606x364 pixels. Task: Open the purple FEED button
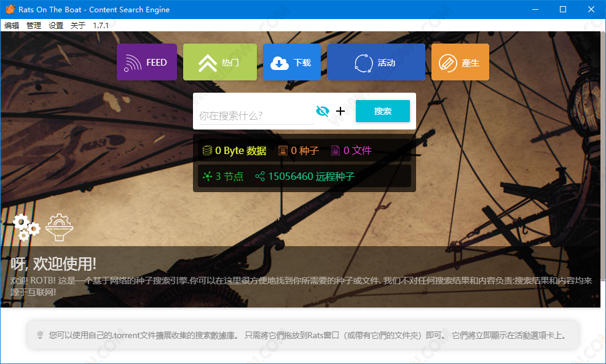tap(147, 62)
